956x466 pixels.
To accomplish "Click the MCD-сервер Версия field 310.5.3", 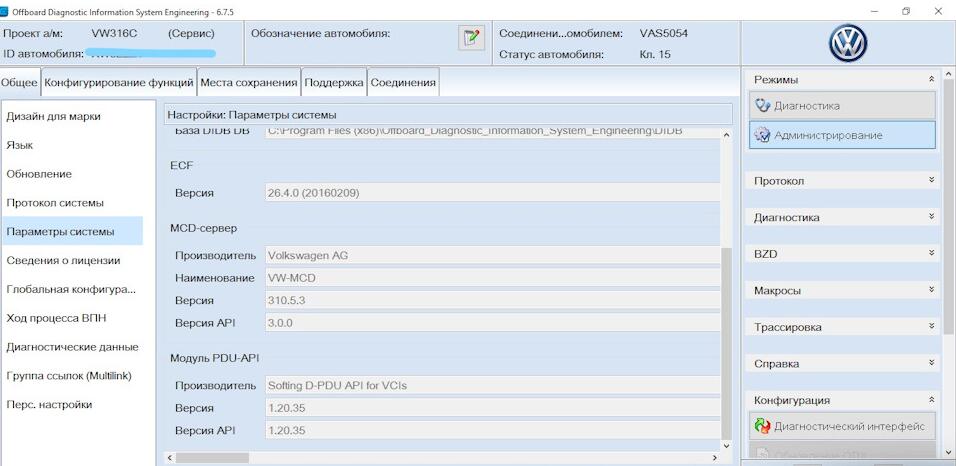I will 493,301.
